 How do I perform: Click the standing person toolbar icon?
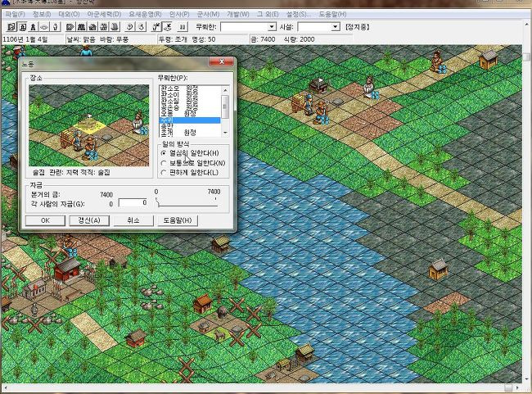56,26
